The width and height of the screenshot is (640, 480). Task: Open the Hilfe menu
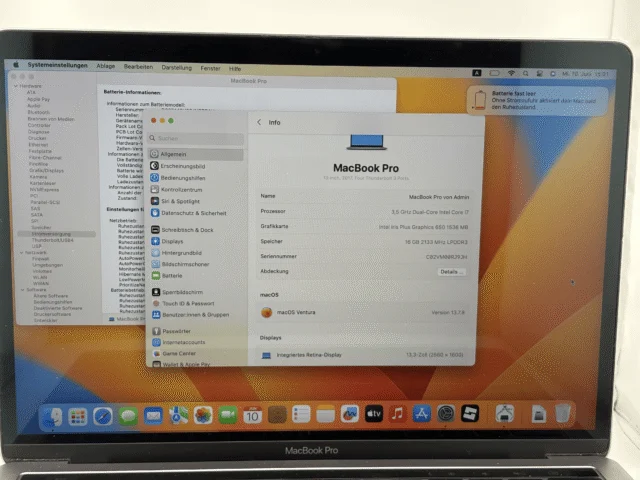(x=235, y=69)
